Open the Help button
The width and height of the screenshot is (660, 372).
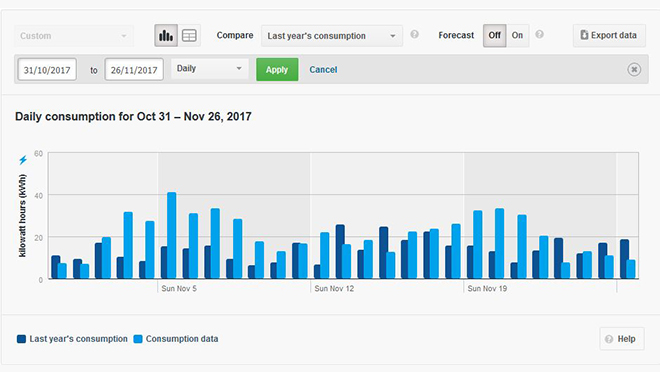coord(622,339)
